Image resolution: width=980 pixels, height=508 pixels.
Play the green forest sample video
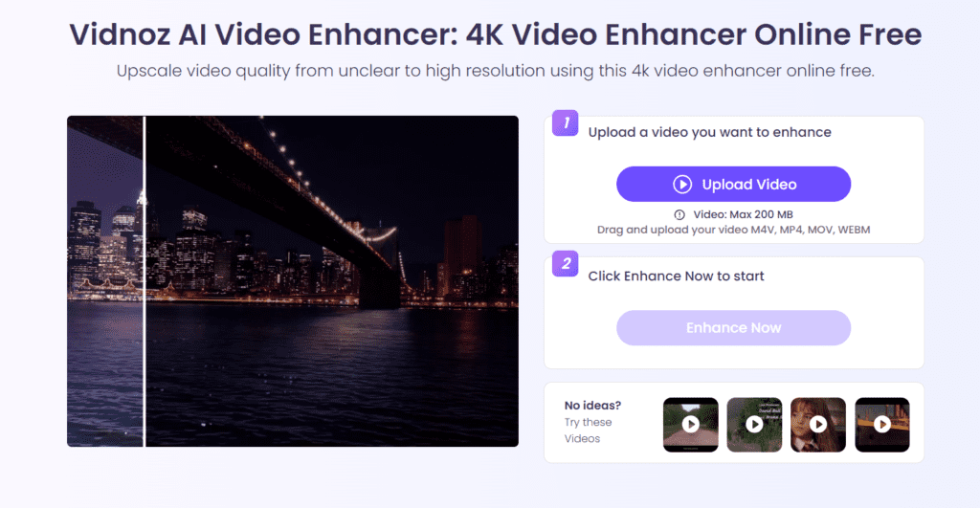tap(754, 425)
